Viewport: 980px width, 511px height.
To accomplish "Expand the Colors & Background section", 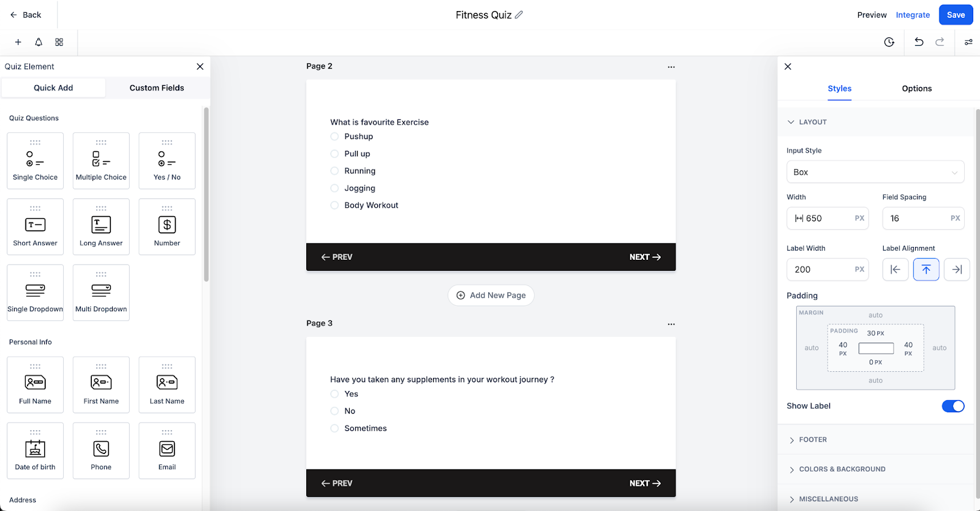I will tap(842, 469).
